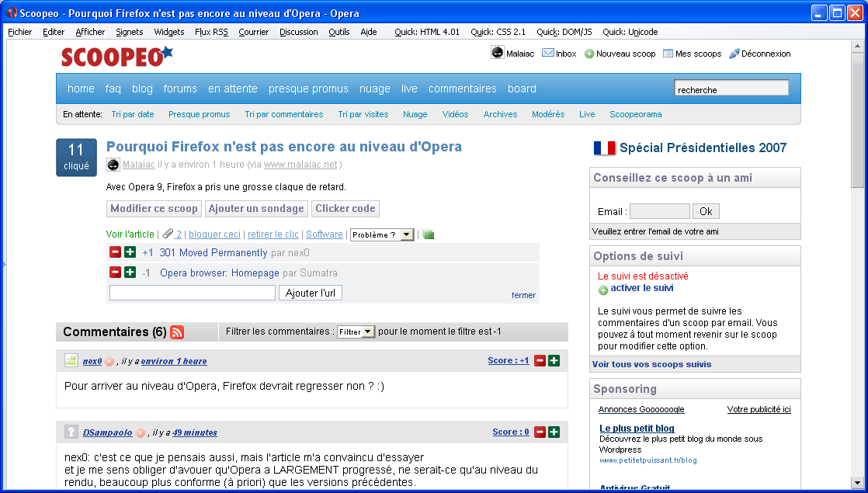The image size is (868, 493).
Task: Click the green comments icon after Problème dropdown
Action: click(428, 234)
